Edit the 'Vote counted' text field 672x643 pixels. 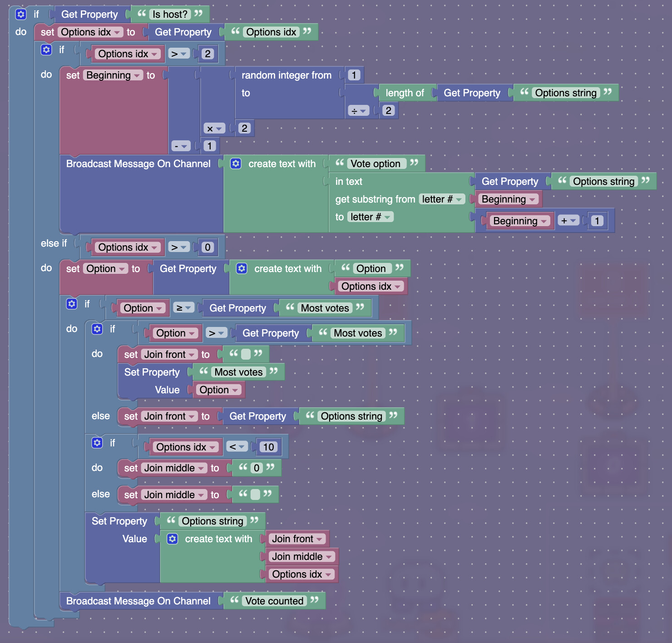click(x=274, y=601)
